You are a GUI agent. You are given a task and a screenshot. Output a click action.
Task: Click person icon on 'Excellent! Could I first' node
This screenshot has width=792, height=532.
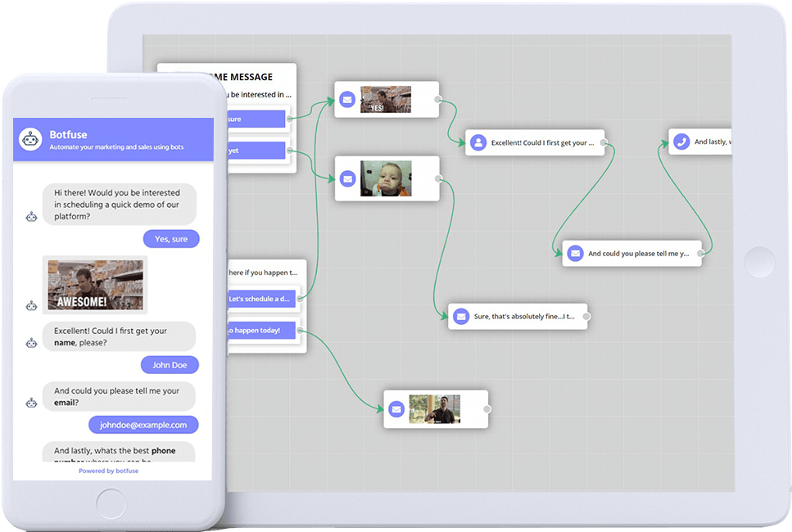click(478, 143)
